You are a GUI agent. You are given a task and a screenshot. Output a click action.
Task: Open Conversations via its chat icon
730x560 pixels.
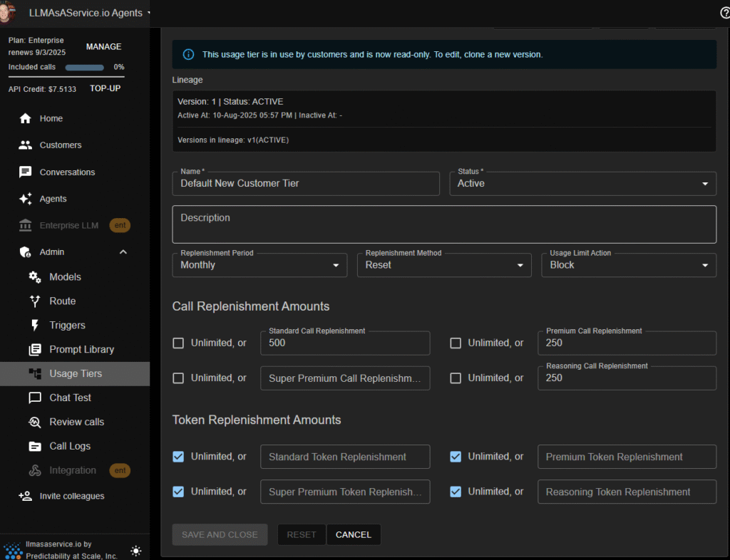[x=26, y=172]
